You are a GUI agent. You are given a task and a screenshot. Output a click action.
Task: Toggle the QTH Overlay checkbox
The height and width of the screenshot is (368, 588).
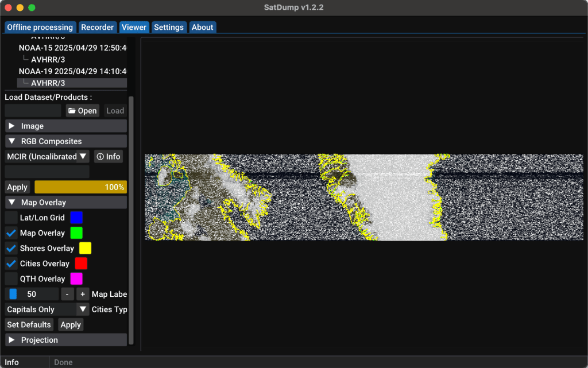(x=11, y=278)
